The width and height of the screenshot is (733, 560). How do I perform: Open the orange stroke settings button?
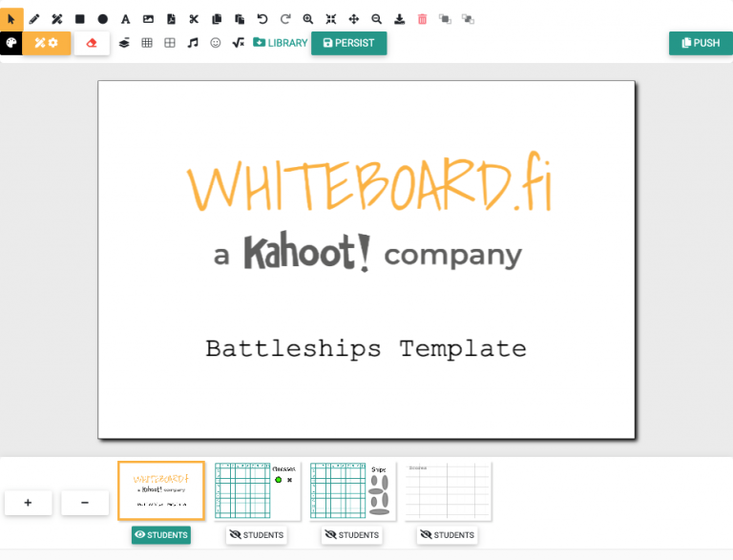[x=46, y=43]
